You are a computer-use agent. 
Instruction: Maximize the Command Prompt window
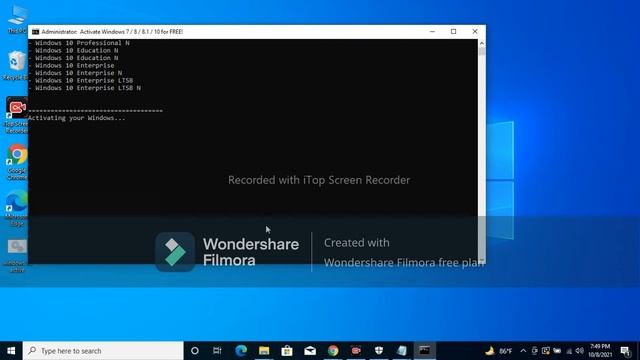pyautogui.click(x=453, y=31)
